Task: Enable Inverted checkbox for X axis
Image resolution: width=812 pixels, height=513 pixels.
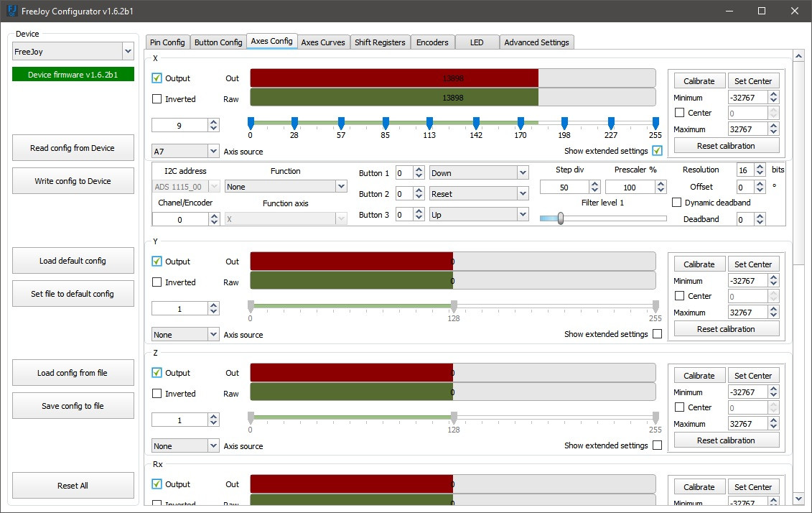Action: [x=157, y=99]
